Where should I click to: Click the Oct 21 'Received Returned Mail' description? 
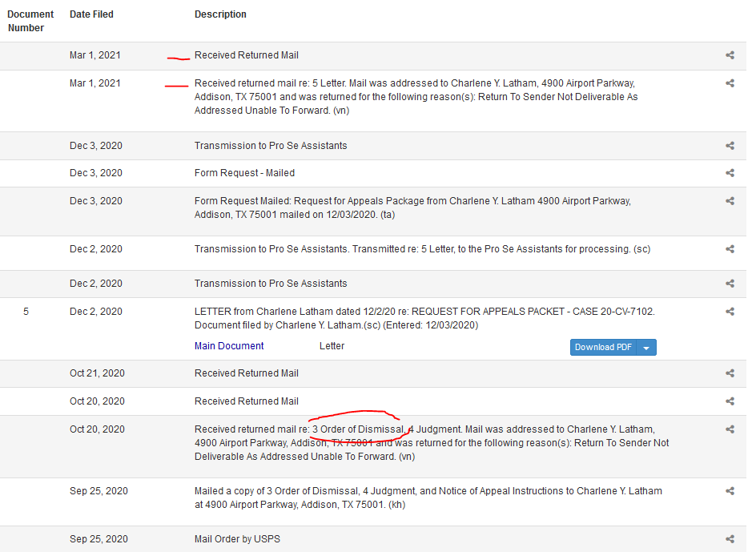[247, 373]
